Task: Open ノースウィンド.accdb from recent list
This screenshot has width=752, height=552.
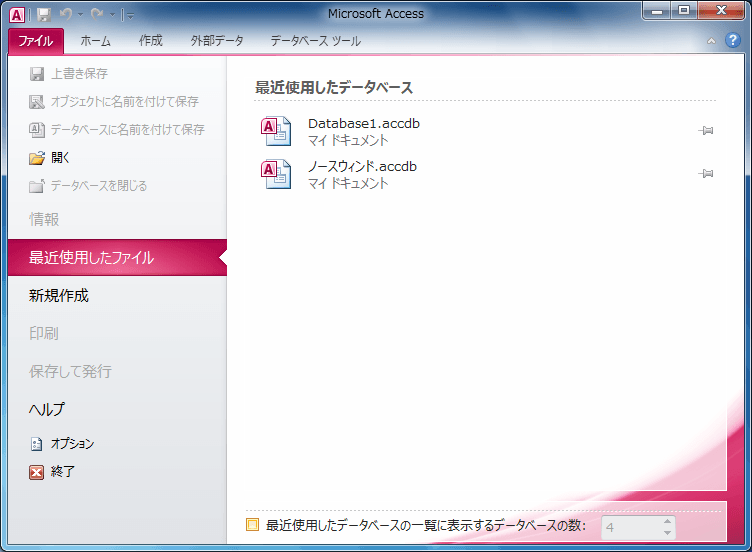Action: click(x=362, y=166)
